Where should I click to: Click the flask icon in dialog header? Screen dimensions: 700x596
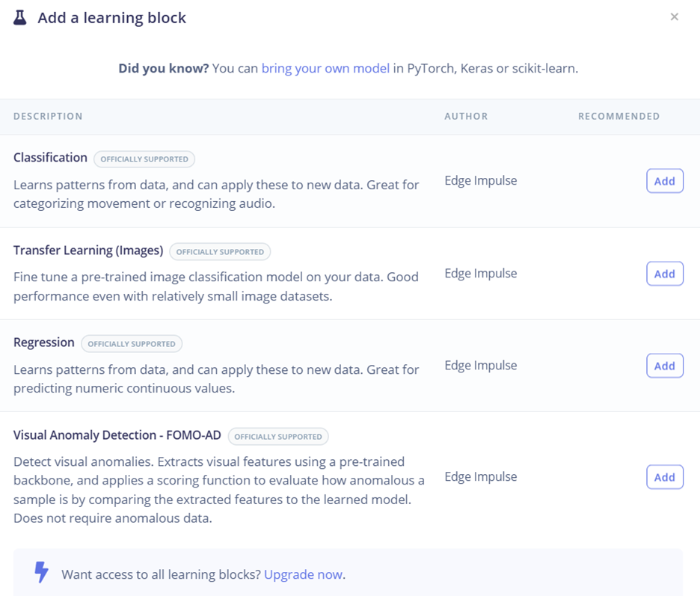(20, 18)
